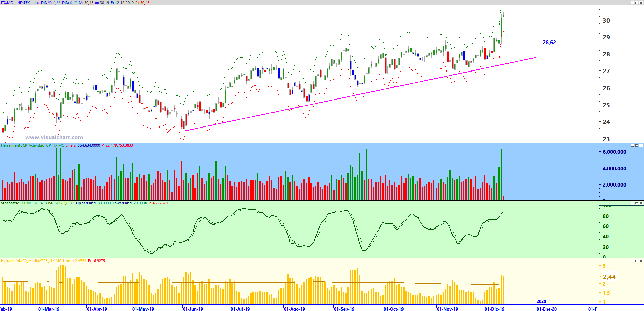Click the 'Line 2: 554.634,0000' volume value
Screen dimensions: 644x311
(83, 145)
